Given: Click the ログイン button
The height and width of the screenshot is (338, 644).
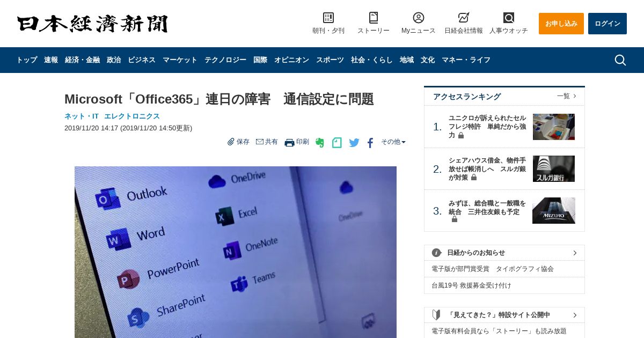Looking at the screenshot, I should (x=608, y=24).
